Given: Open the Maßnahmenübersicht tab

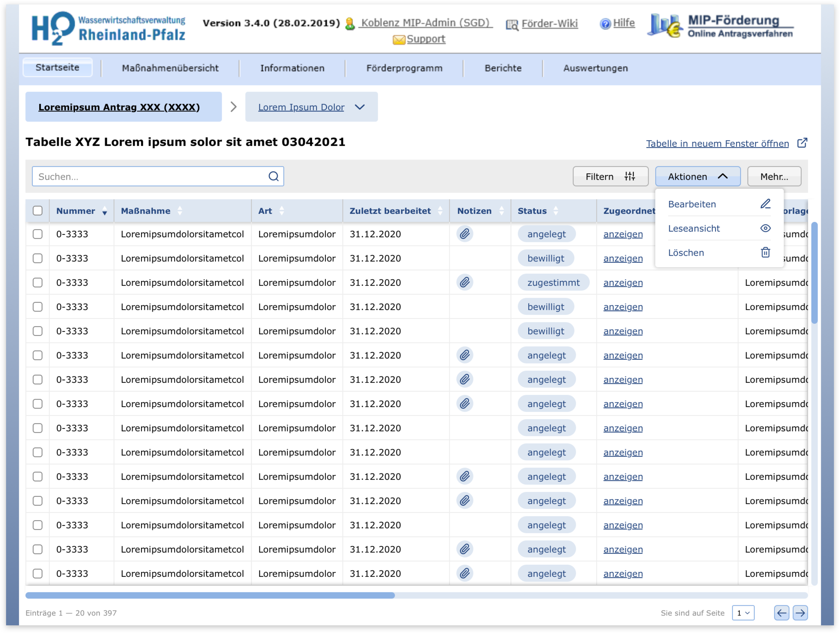Looking at the screenshot, I should point(170,68).
